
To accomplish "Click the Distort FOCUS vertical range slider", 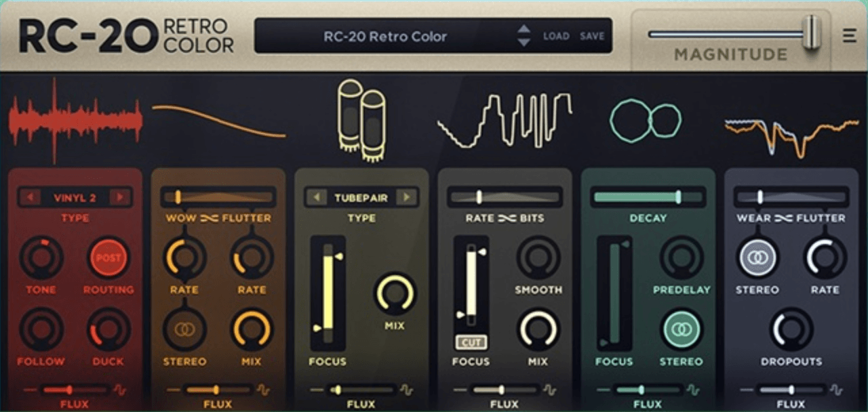I will [x=328, y=293].
